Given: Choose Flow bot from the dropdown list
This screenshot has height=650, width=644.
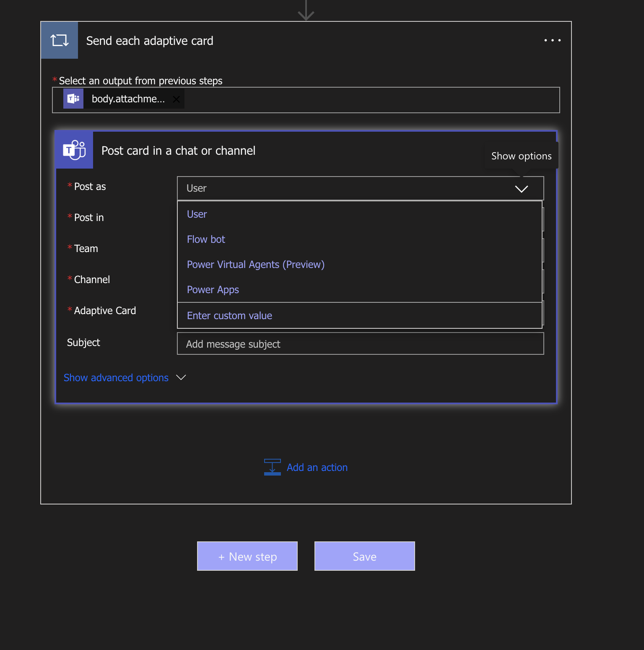Looking at the screenshot, I should point(360,239).
